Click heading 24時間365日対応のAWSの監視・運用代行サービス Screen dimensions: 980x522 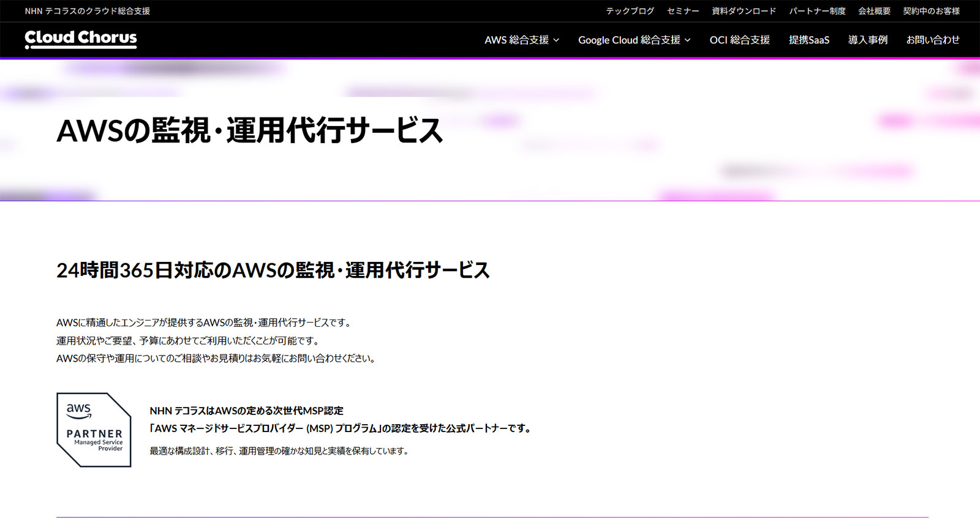(x=273, y=270)
